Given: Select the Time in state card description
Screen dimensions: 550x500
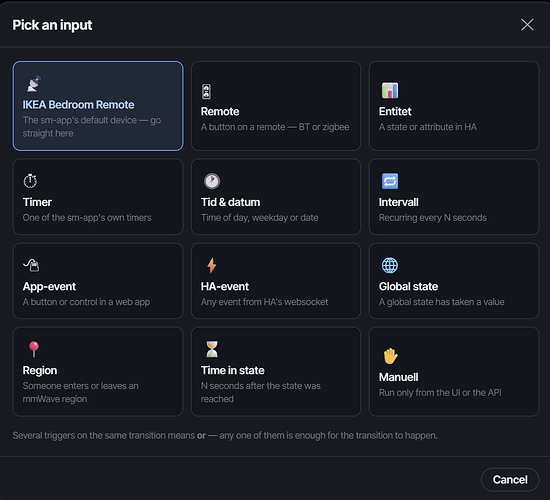Looking at the screenshot, I should (x=261, y=392).
